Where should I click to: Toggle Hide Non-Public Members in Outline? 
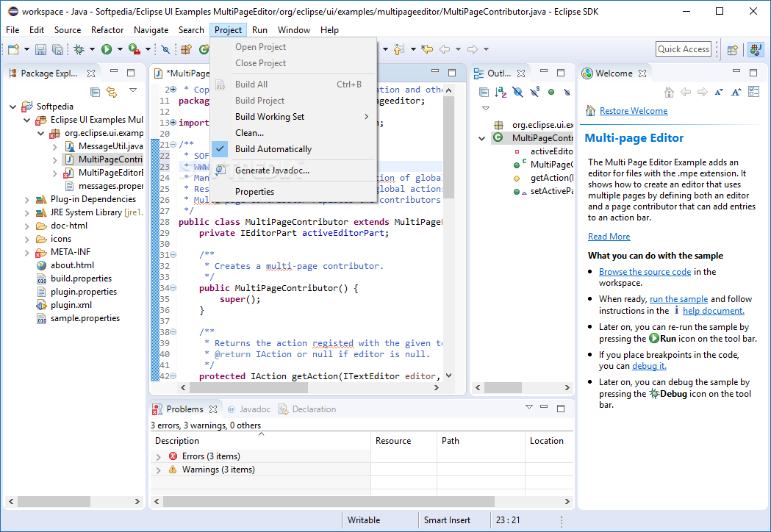pyautogui.click(x=551, y=92)
